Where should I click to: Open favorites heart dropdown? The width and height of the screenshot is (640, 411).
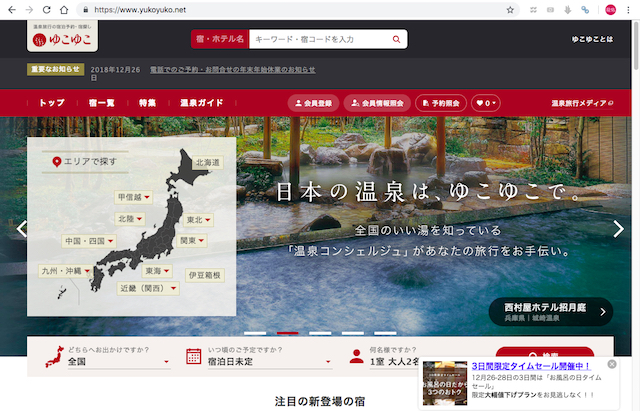coord(486,103)
